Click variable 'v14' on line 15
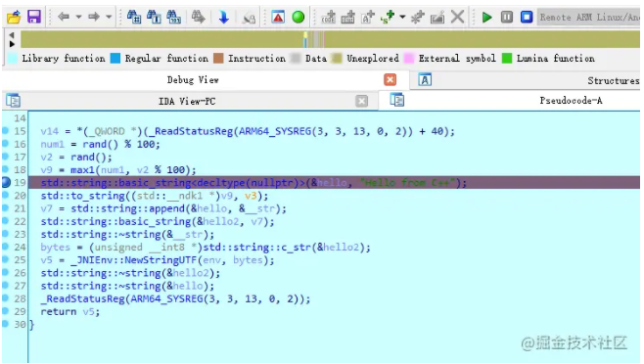 [x=50, y=131]
